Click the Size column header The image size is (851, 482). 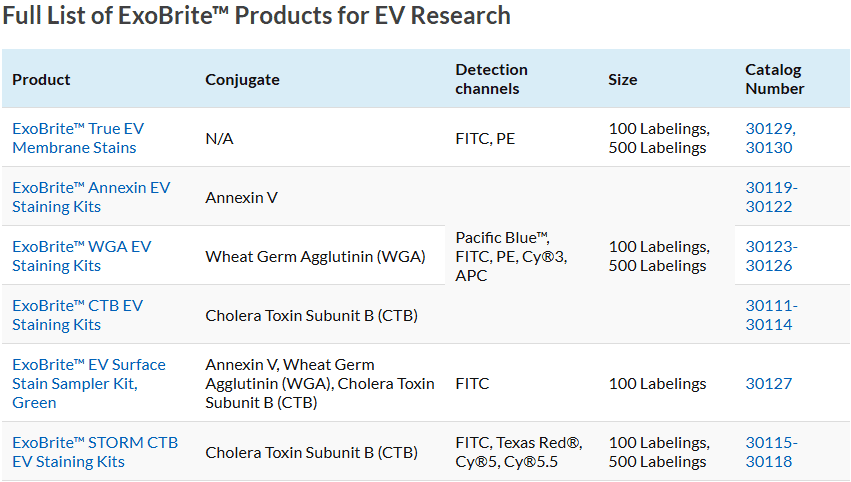(x=623, y=80)
